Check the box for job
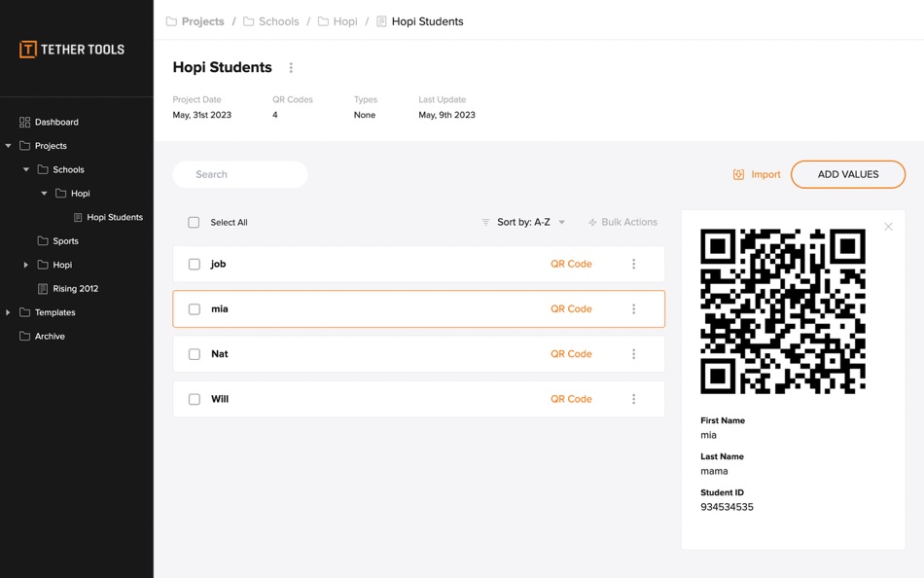 (x=194, y=265)
